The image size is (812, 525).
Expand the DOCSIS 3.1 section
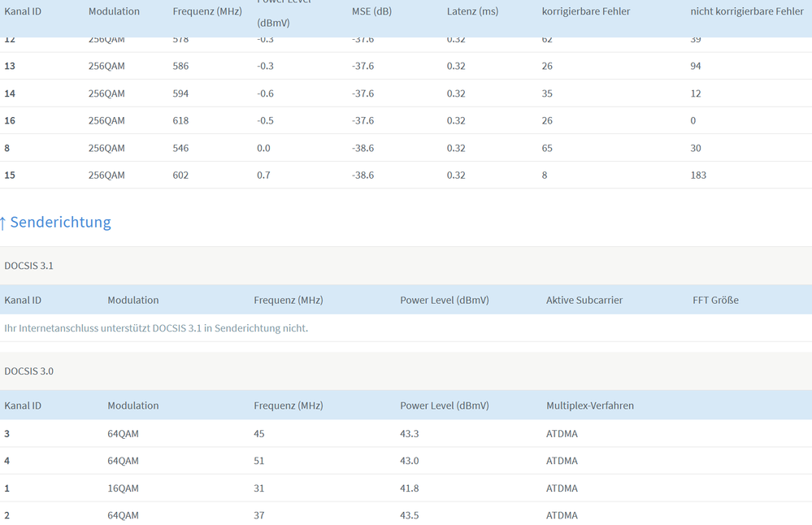(29, 265)
